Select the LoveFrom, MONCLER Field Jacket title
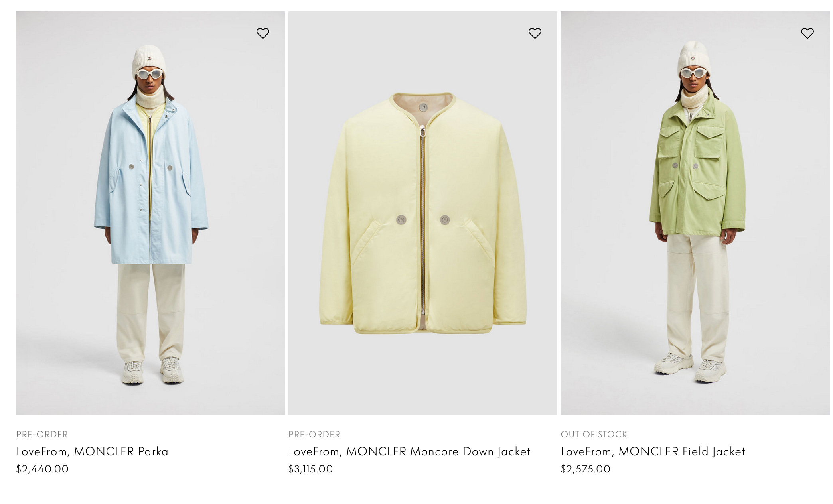The height and width of the screenshot is (504, 833). pyautogui.click(x=653, y=451)
